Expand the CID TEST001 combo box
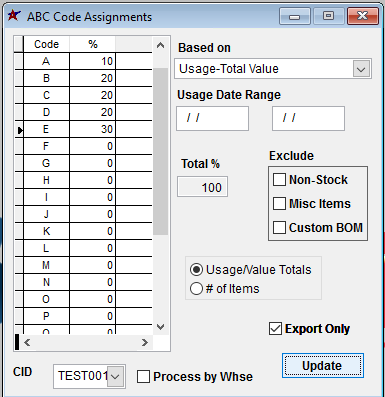The image size is (385, 397). coord(115,377)
